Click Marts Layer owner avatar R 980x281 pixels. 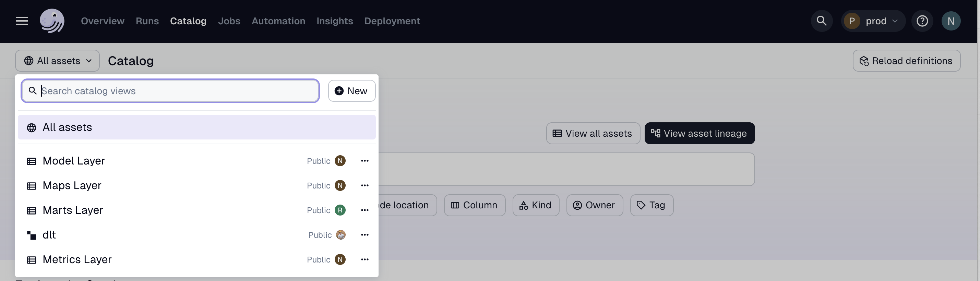(x=340, y=210)
